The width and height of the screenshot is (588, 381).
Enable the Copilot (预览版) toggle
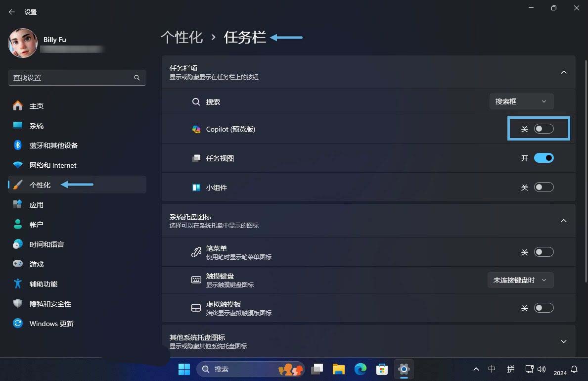[x=543, y=128]
